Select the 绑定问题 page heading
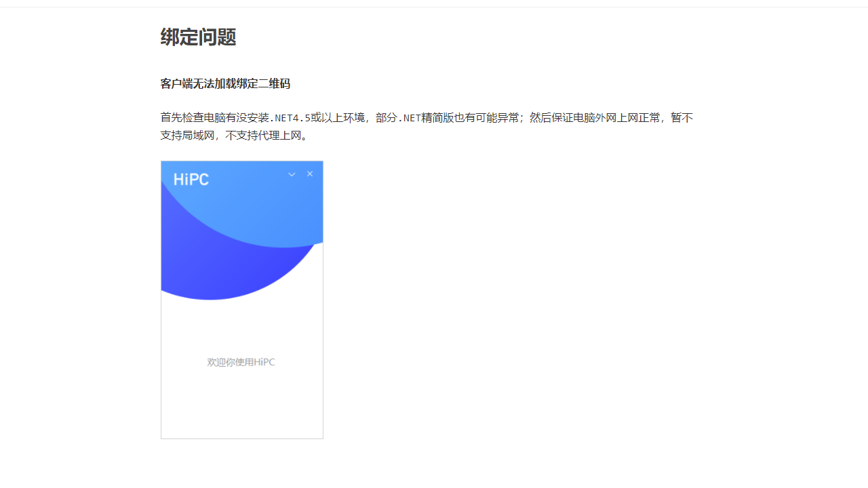Image resolution: width=868 pixels, height=488 pixels. [x=197, y=37]
